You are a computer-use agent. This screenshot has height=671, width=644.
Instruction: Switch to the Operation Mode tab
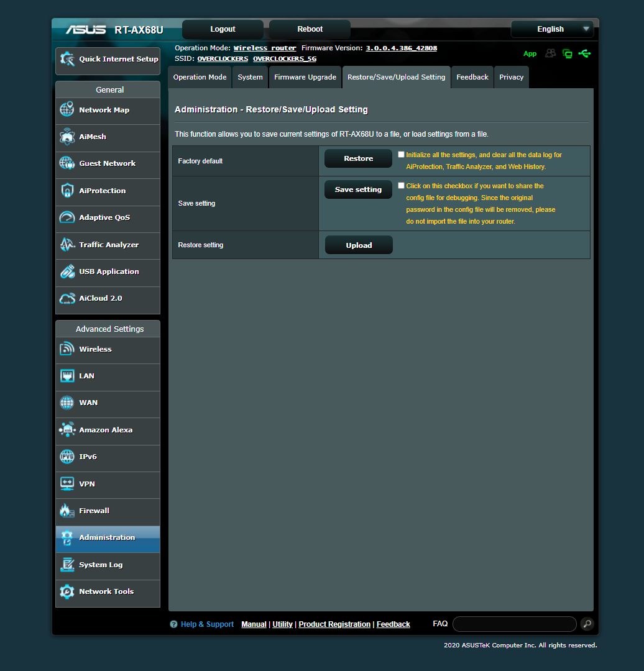pos(200,77)
